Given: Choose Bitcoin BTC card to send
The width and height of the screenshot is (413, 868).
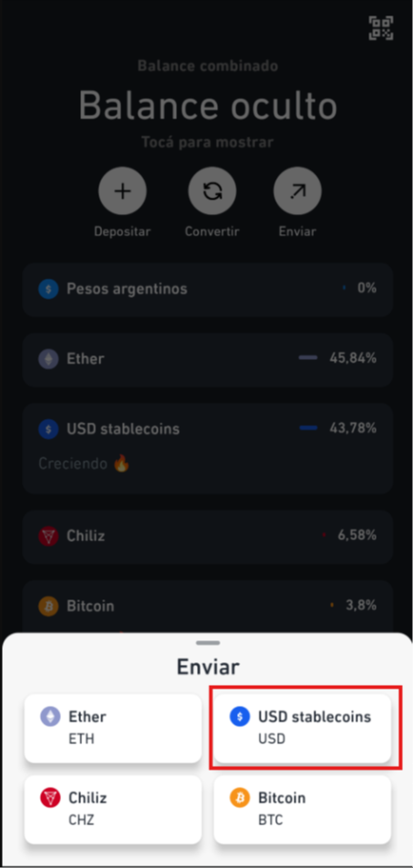Looking at the screenshot, I should [303, 810].
